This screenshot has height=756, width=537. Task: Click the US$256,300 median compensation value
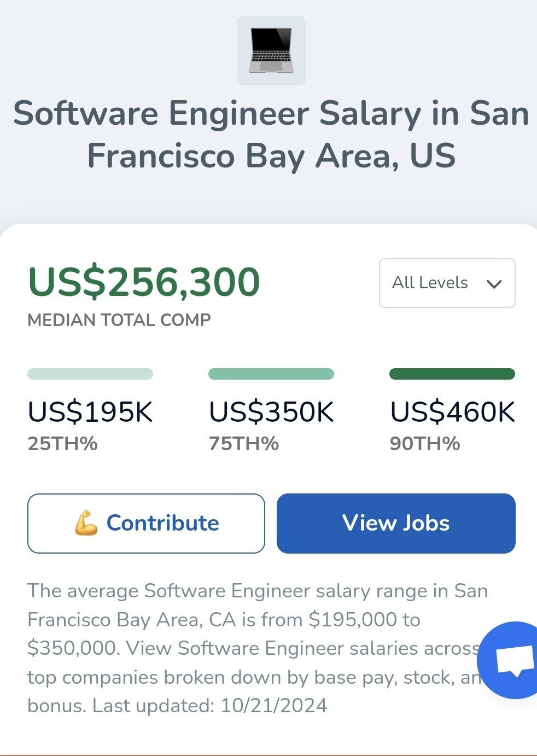pyautogui.click(x=144, y=282)
